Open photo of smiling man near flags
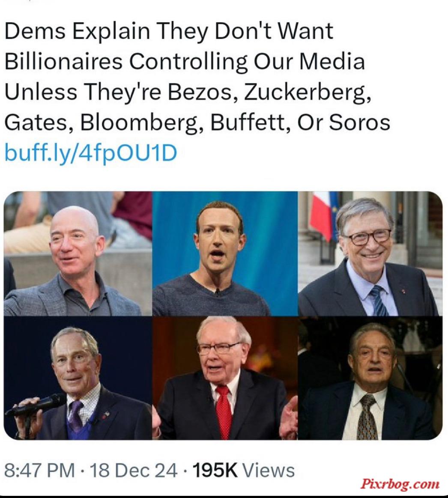 [370, 253]
